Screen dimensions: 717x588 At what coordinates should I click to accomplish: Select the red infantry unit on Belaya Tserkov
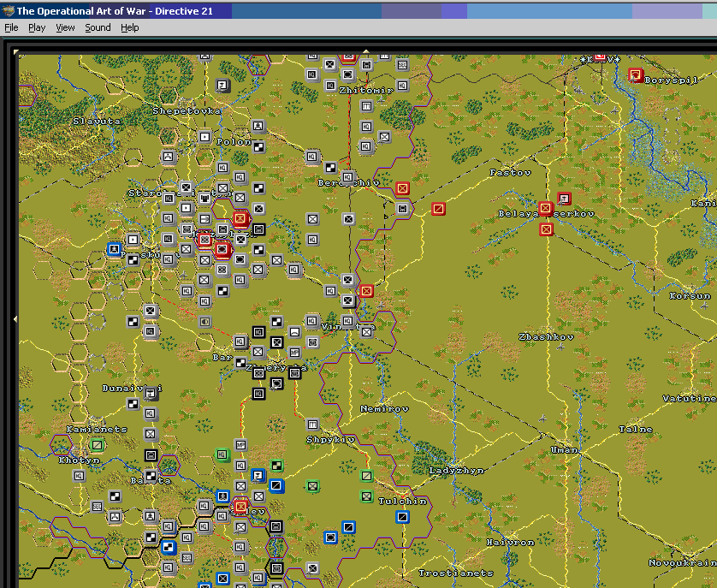(x=545, y=209)
